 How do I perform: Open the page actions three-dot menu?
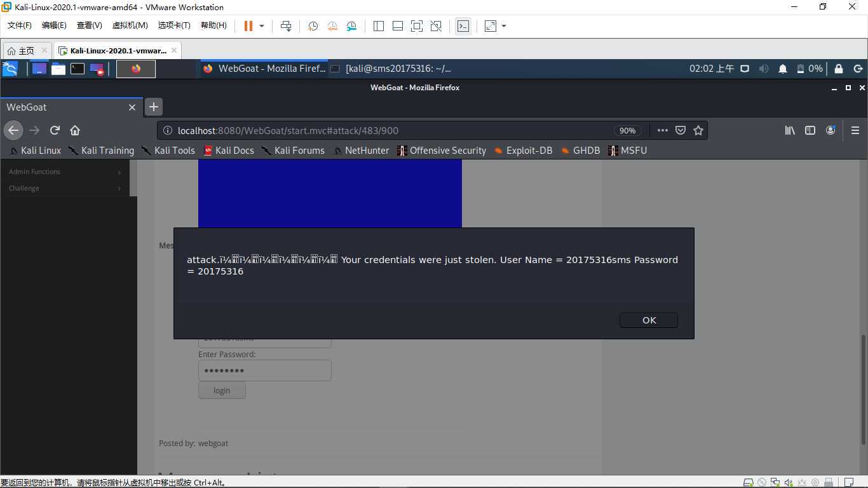662,130
